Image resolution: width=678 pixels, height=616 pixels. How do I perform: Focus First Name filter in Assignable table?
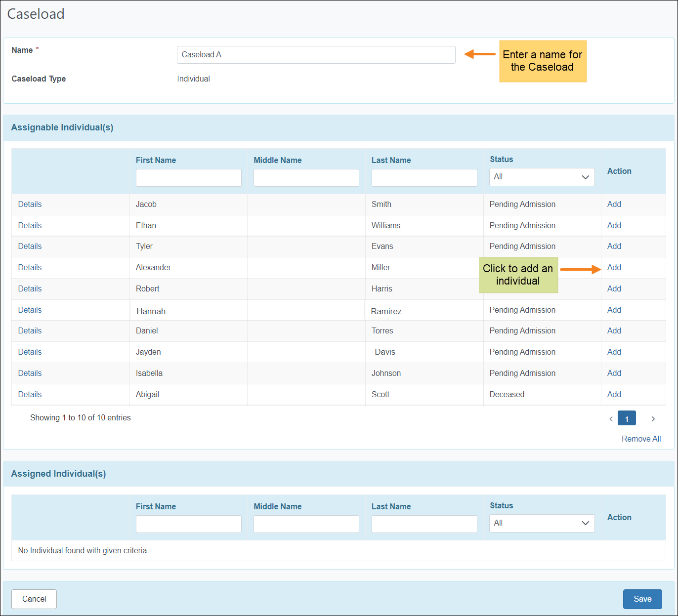[188, 178]
